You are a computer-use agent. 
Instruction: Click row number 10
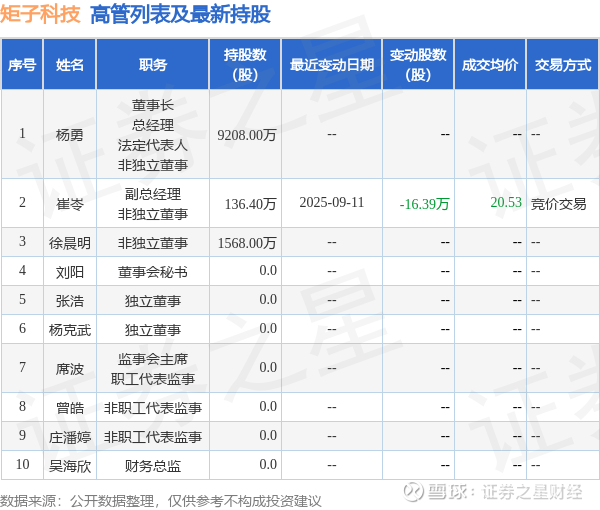[23, 464]
